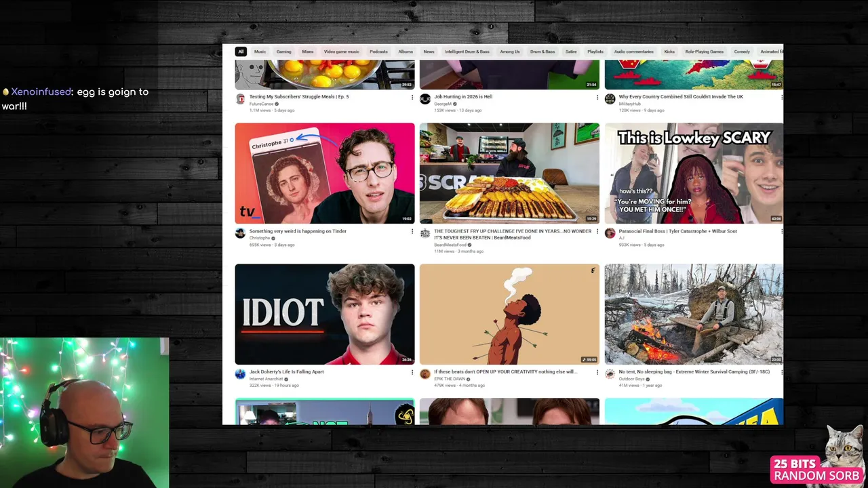868x488 pixels.
Task: Open This is Lowkey SCARY thumbnail
Action: [694, 173]
